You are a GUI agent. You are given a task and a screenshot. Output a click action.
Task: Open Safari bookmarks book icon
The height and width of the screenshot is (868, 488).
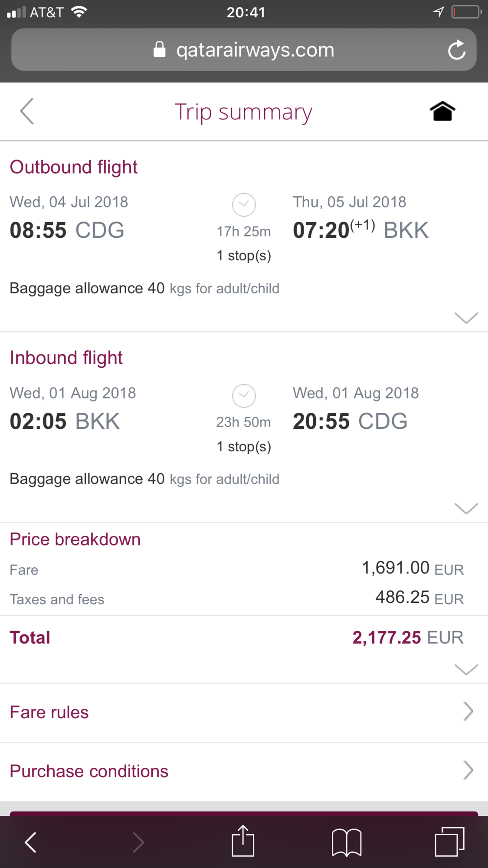coord(346,842)
